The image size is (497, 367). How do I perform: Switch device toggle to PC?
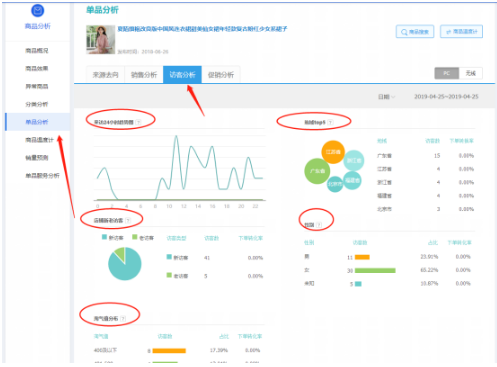click(x=447, y=73)
